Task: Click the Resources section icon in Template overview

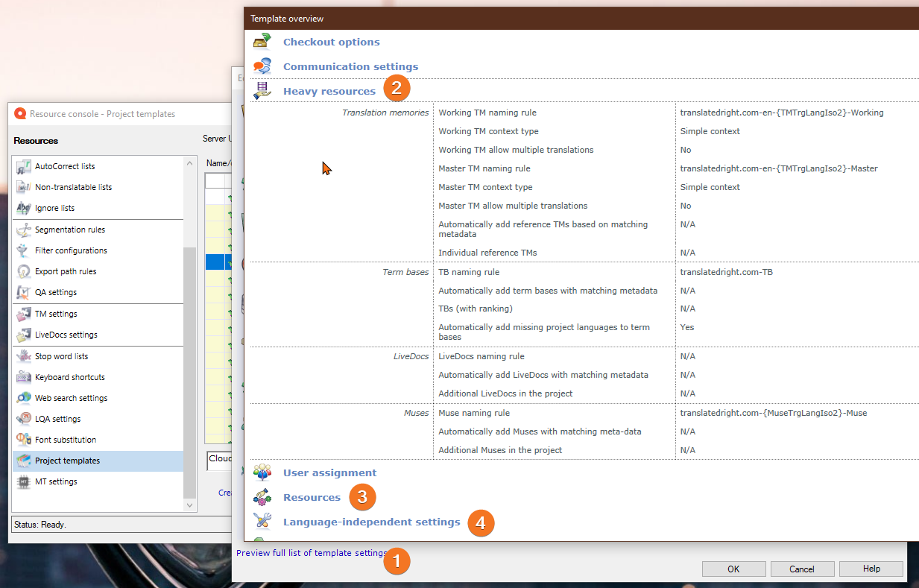Action: point(262,497)
